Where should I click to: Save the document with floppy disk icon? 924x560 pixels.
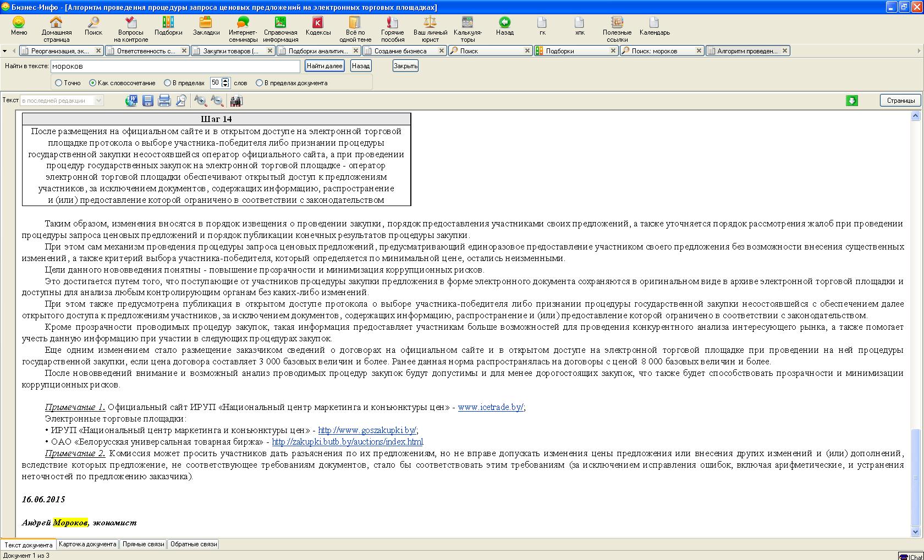pyautogui.click(x=147, y=101)
